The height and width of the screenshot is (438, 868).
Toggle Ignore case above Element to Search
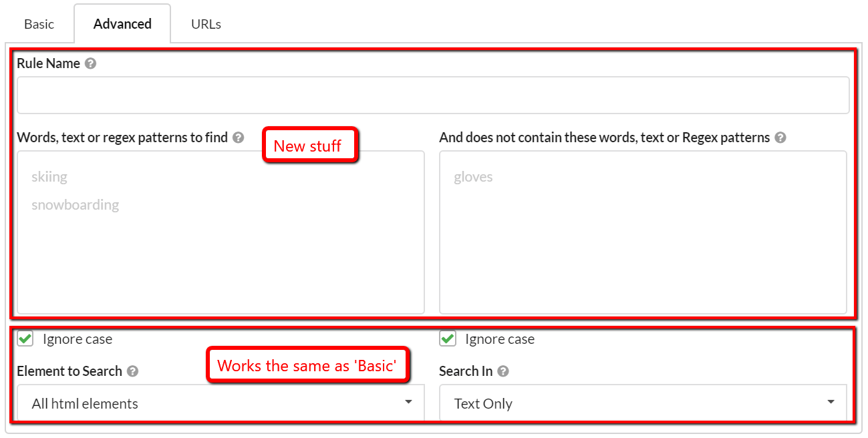click(25, 339)
